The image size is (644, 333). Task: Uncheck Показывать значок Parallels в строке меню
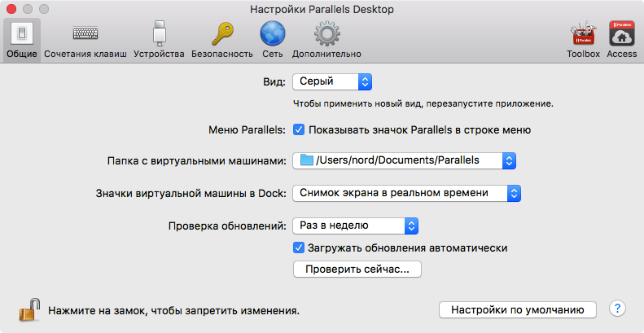point(299,129)
